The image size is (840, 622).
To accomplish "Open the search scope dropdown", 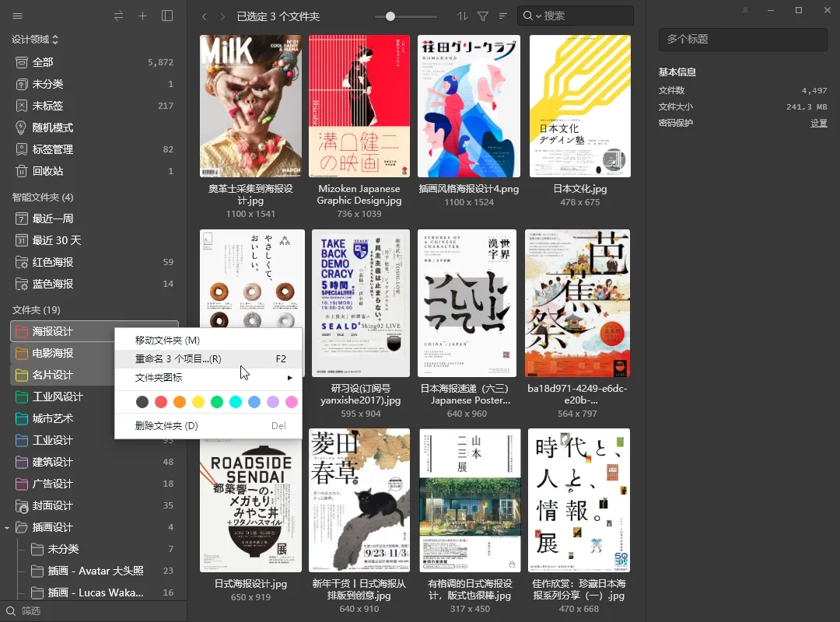I will pyautogui.click(x=532, y=16).
